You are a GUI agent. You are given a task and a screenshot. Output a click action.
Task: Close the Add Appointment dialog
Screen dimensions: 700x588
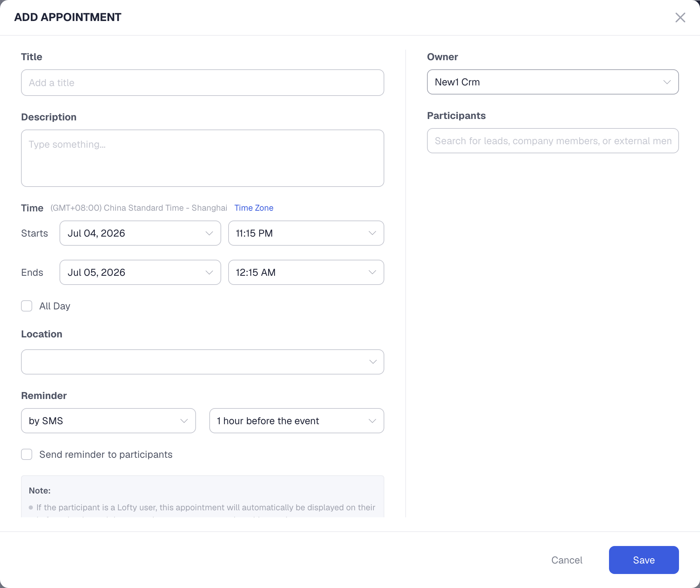(x=680, y=17)
